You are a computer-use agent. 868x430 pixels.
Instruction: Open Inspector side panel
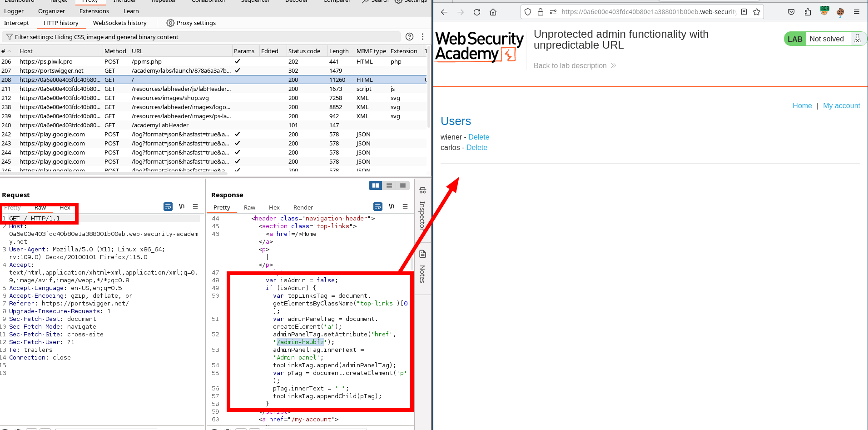click(x=422, y=208)
